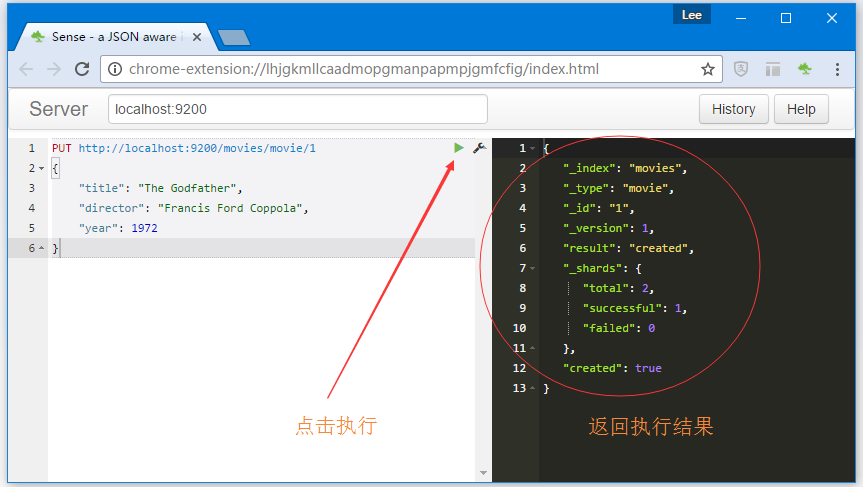
Task: Bookmark this page with the star icon
Action: tap(708, 69)
